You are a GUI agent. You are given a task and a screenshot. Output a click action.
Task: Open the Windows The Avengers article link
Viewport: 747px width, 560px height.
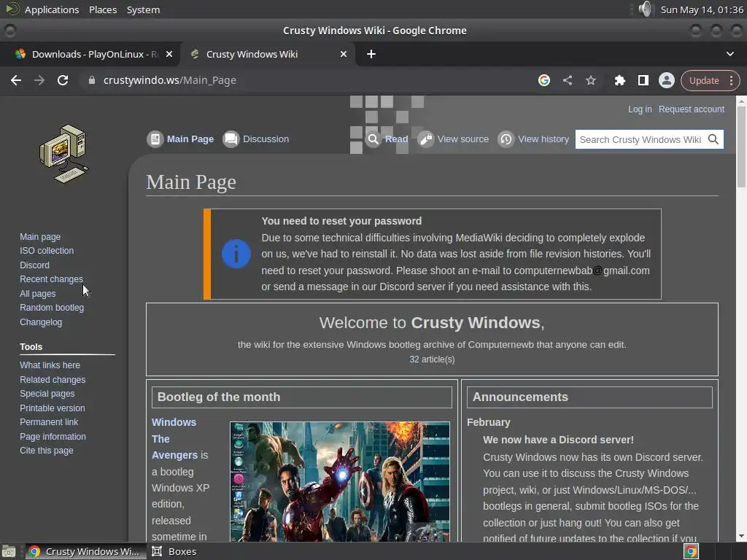(x=174, y=438)
